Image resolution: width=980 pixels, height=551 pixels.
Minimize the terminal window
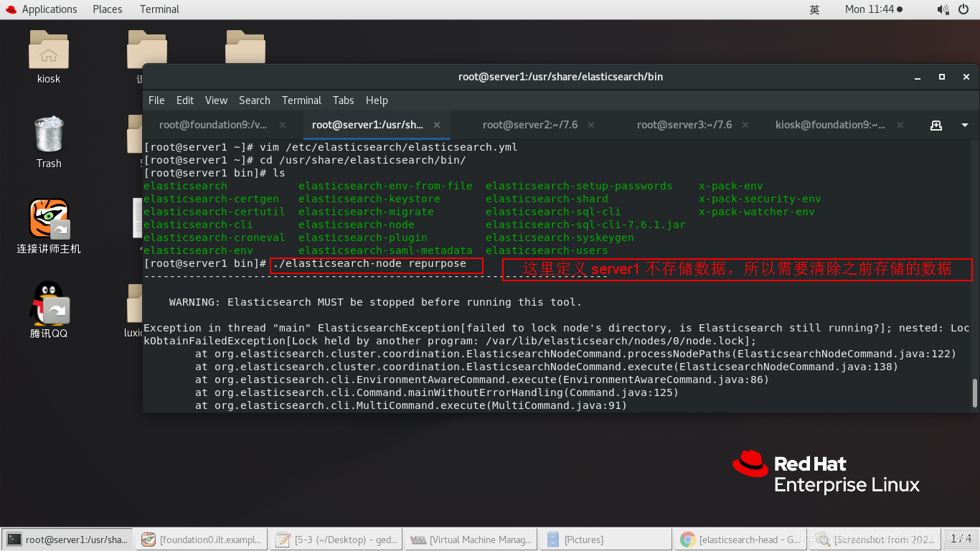click(x=917, y=77)
